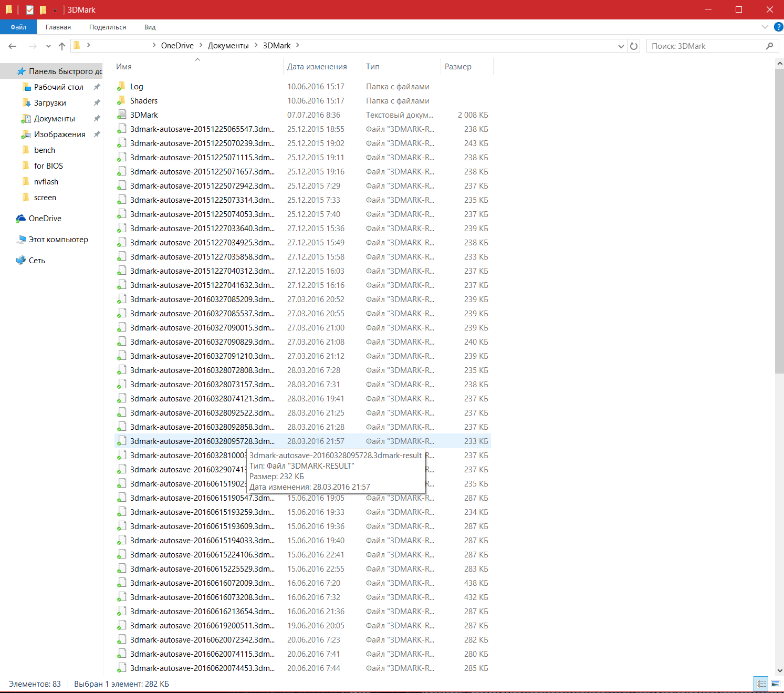This screenshot has width=784, height=693.
Task: Click the folder icon at the start of the address bar
Action: pyautogui.click(x=77, y=46)
